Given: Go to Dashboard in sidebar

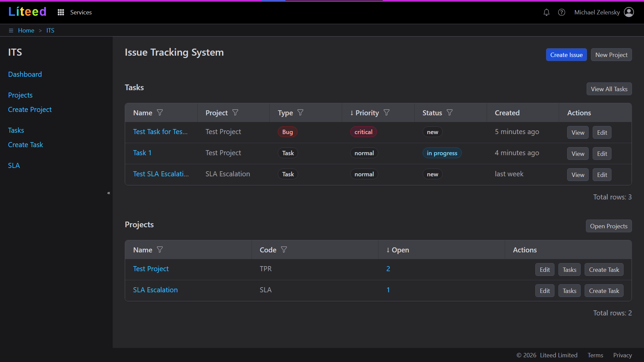Looking at the screenshot, I should 25,74.
